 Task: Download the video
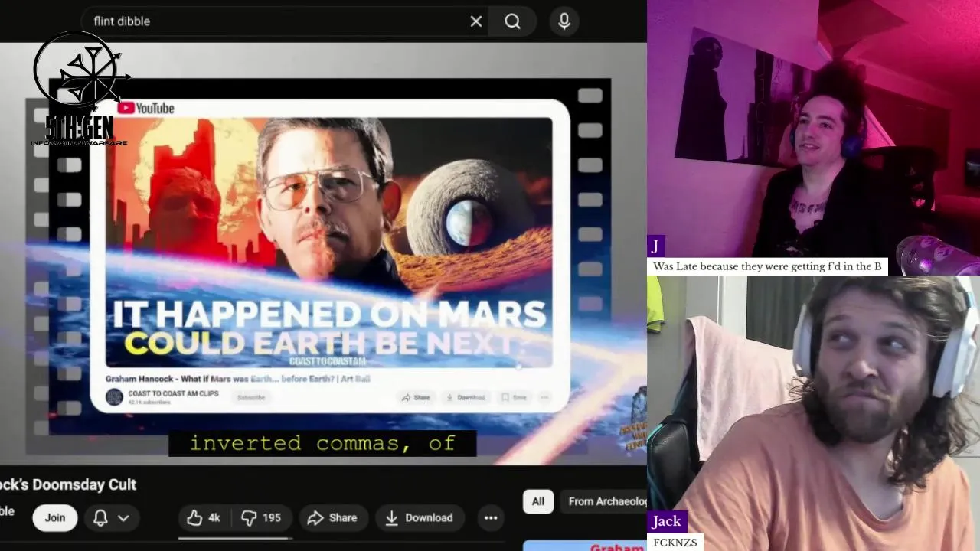(419, 518)
